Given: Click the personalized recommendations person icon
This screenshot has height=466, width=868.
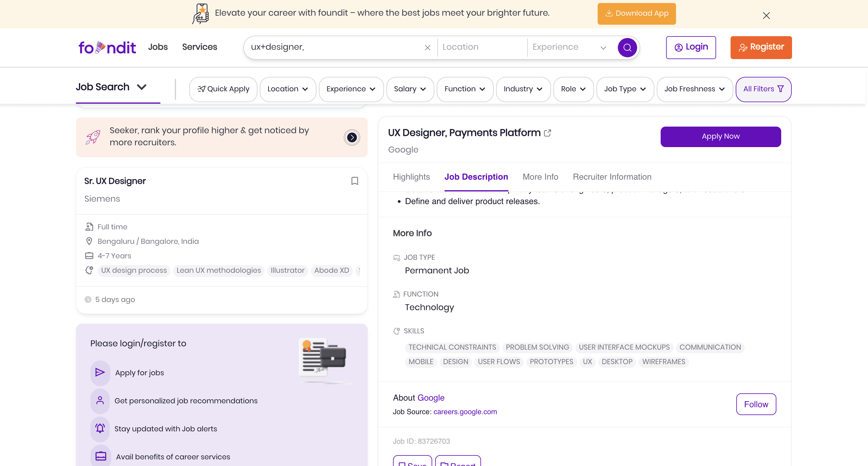Looking at the screenshot, I should (100, 401).
